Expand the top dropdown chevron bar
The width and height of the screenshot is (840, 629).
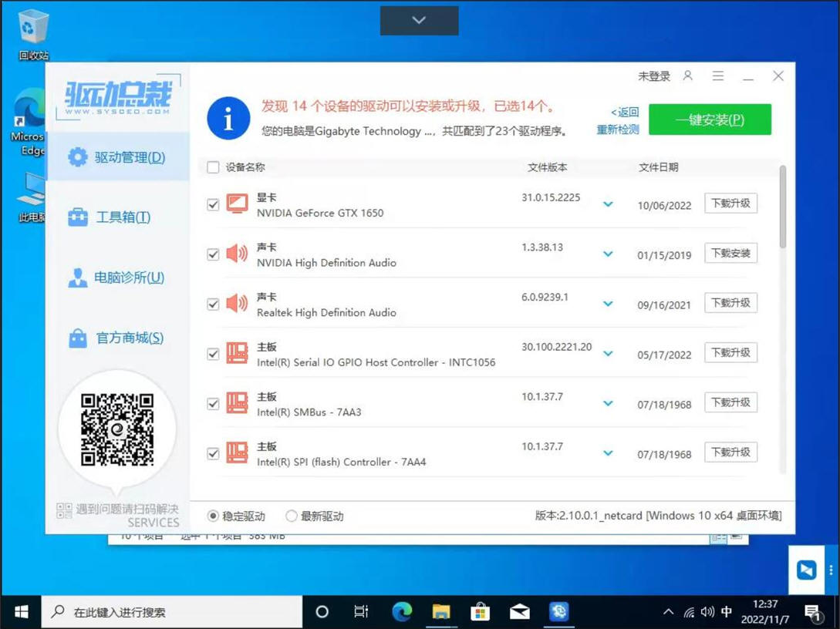coord(419,20)
